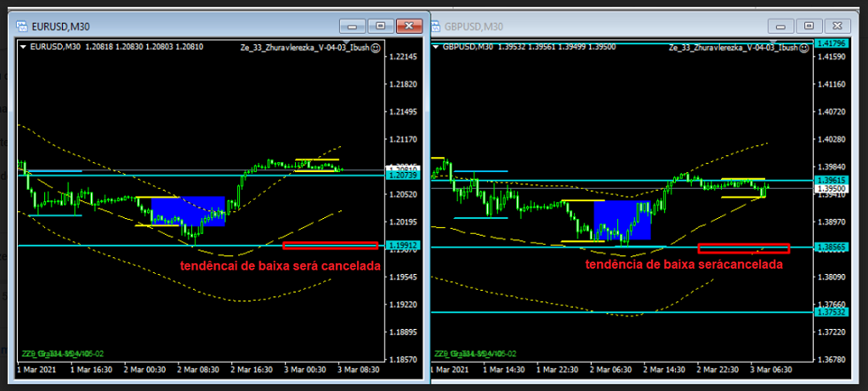Click the 1 Mar 2021 date in GBPUSD chart

tap(449, 370)
